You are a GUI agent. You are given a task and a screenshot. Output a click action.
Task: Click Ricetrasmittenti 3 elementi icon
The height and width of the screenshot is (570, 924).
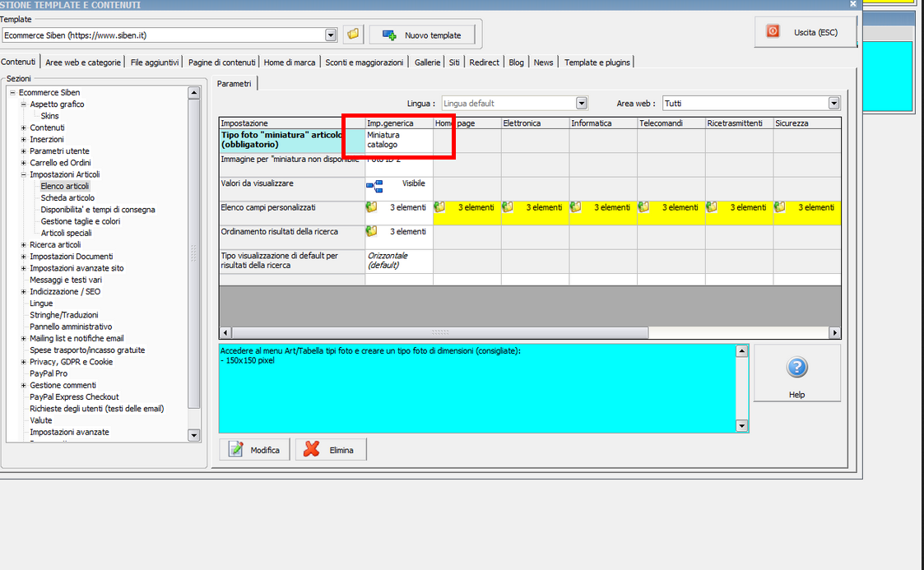[x=712, y=206]
